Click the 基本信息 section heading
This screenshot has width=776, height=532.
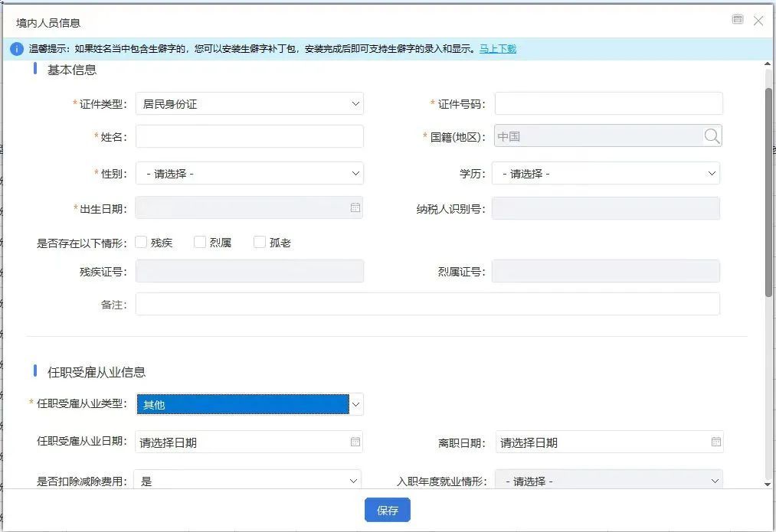(x=72, y=70)
